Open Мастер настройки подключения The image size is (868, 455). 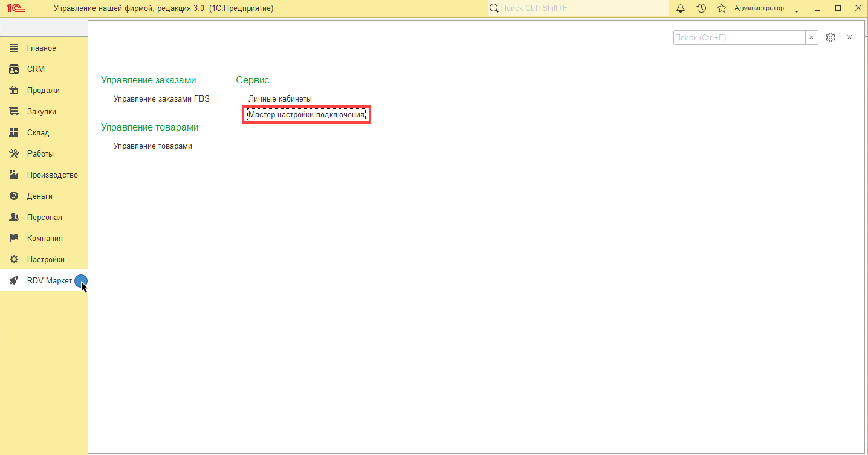click(x=306, y=114)
